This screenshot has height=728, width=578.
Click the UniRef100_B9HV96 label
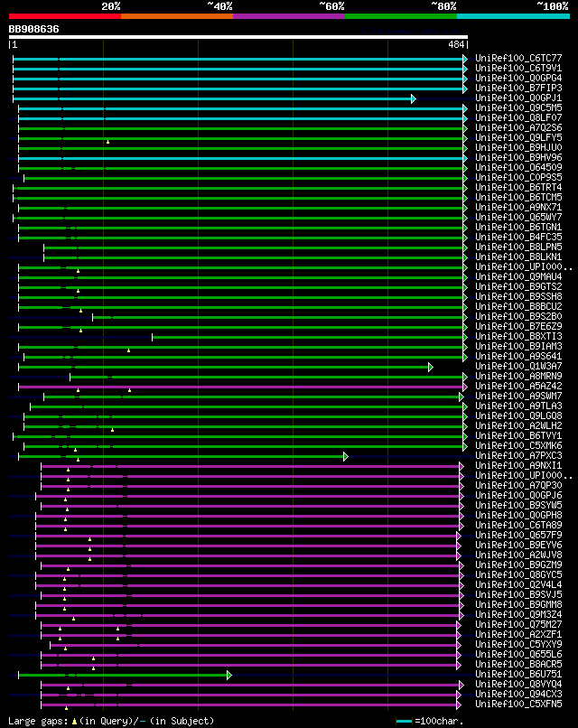click(518, 157)
